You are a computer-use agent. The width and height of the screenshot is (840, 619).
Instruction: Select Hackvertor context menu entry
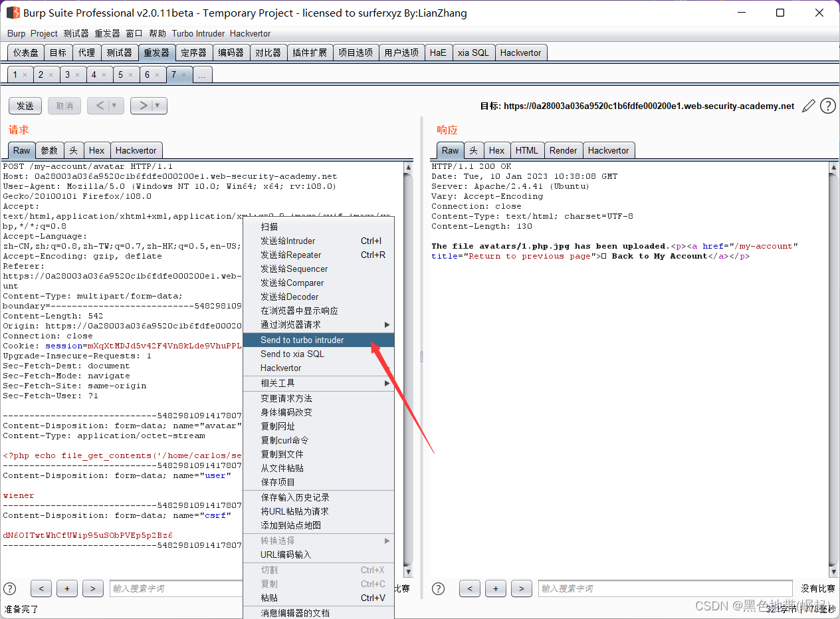(318, 368)
